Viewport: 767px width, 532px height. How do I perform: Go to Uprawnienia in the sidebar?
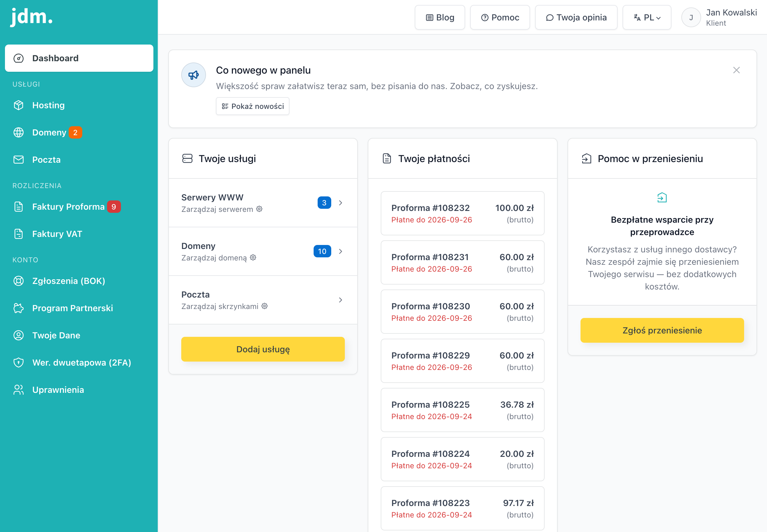(x=79, y=390)
